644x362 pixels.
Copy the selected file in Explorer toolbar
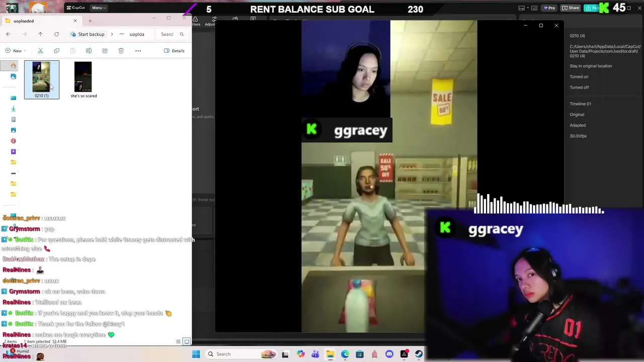tap(56, 51)
